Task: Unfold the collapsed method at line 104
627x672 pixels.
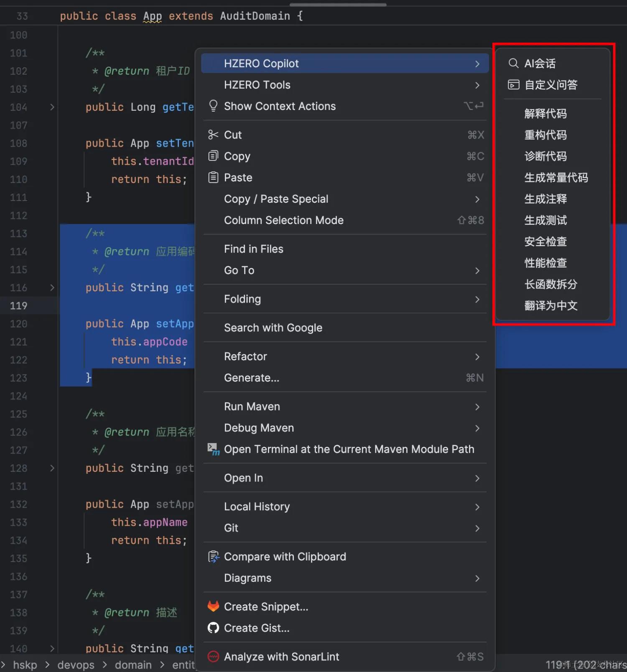Action: coord(52,107)
